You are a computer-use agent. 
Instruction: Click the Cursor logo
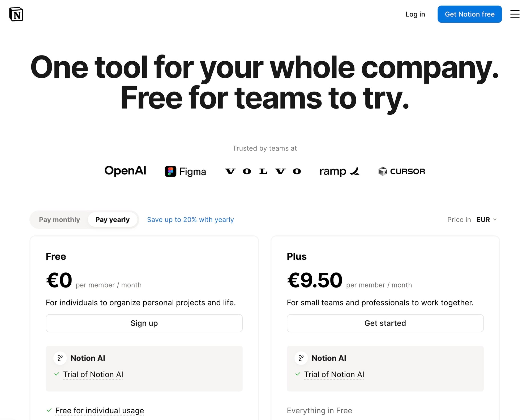[x=401, y=171]
